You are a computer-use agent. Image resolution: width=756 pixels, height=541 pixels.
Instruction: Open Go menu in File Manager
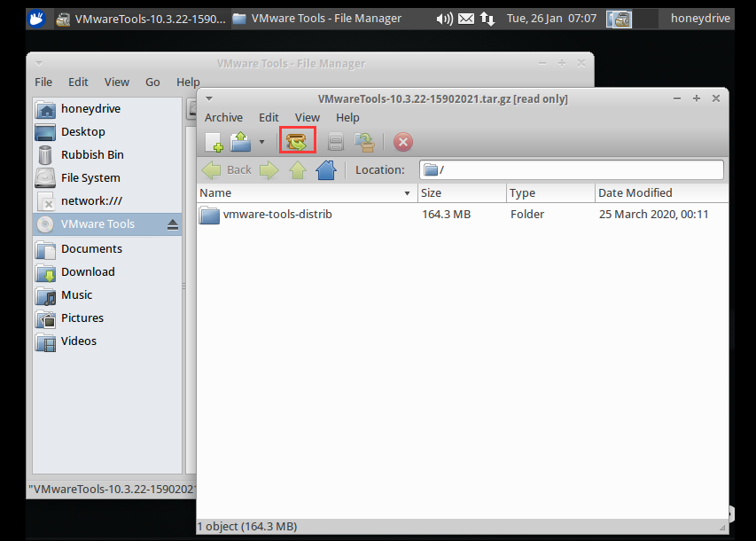click(152, 82)
